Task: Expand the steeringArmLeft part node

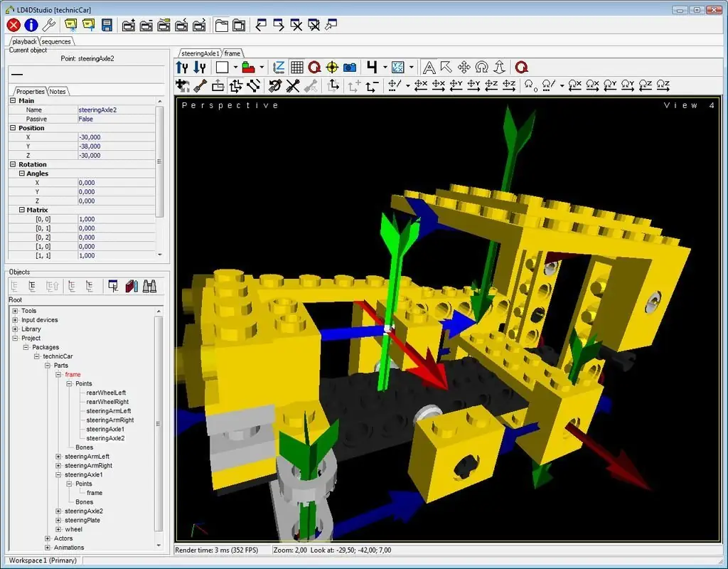Action: [x=58, y=457]
